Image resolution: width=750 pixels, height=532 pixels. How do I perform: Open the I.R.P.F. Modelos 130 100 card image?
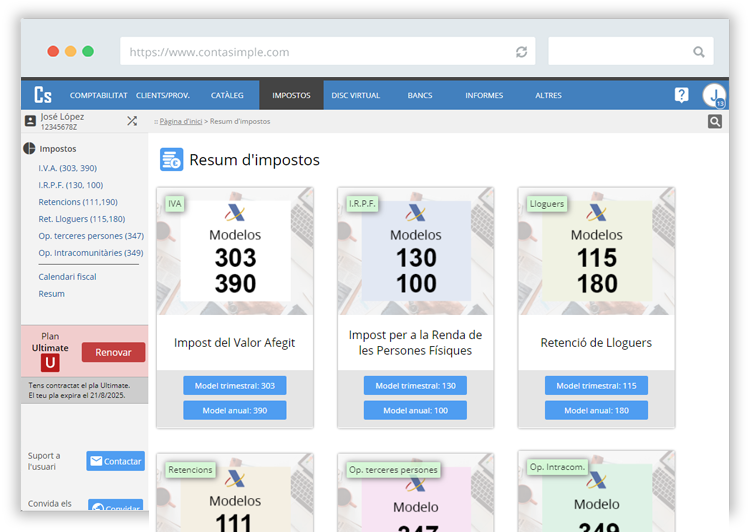point(416,251)
